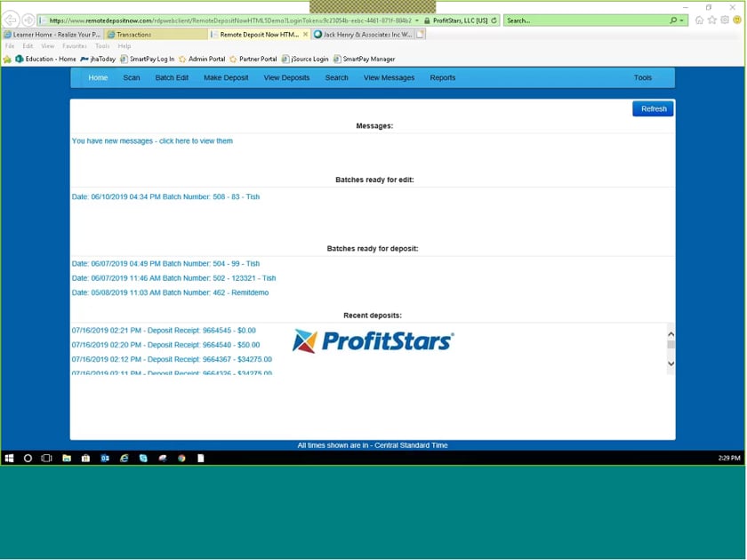Open Task View icon on taskbar
Viewport: 747px width, 560px height.
[x=46, y=458]
